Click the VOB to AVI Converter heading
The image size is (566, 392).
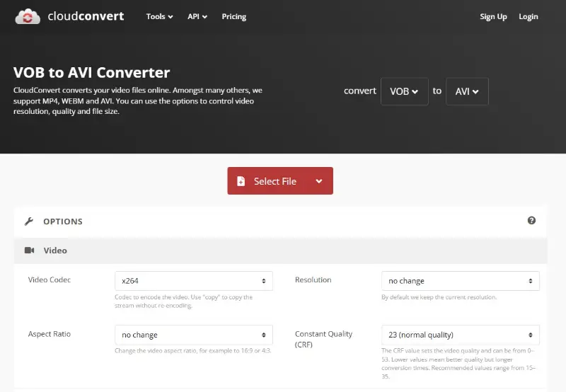click(x=92, y=73)
